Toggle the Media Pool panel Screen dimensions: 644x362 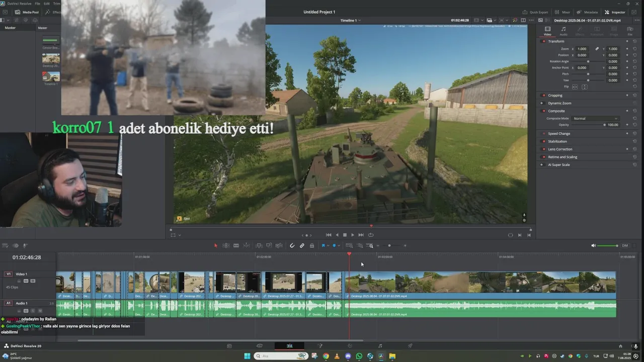point(27,12)
